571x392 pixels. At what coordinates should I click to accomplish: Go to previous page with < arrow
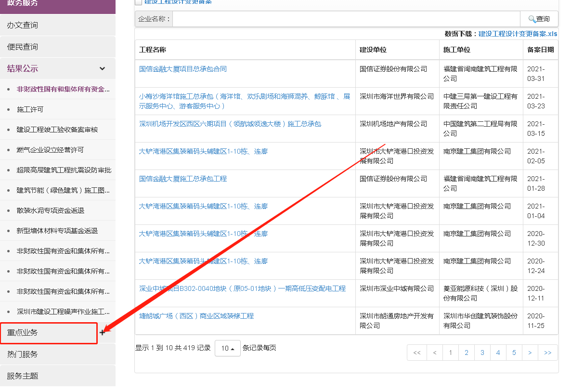tap(434, 352)
